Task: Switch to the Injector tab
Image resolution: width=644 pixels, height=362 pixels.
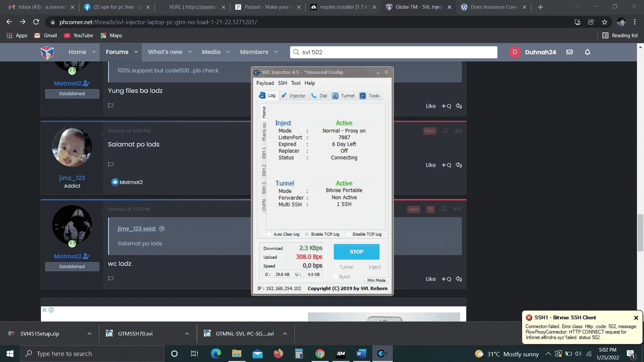Action: (293, 96)
